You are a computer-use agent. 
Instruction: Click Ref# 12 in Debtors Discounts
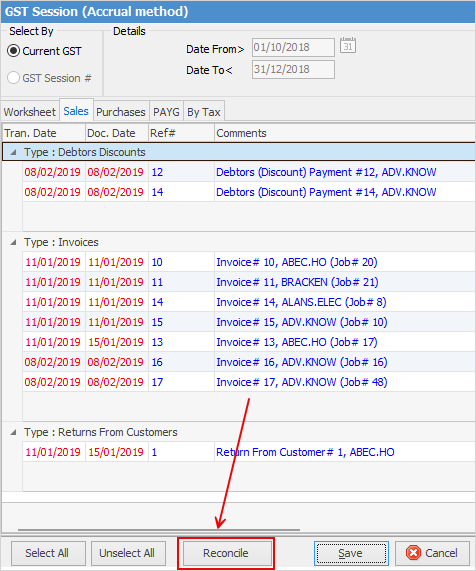click(x=181, y=172)
